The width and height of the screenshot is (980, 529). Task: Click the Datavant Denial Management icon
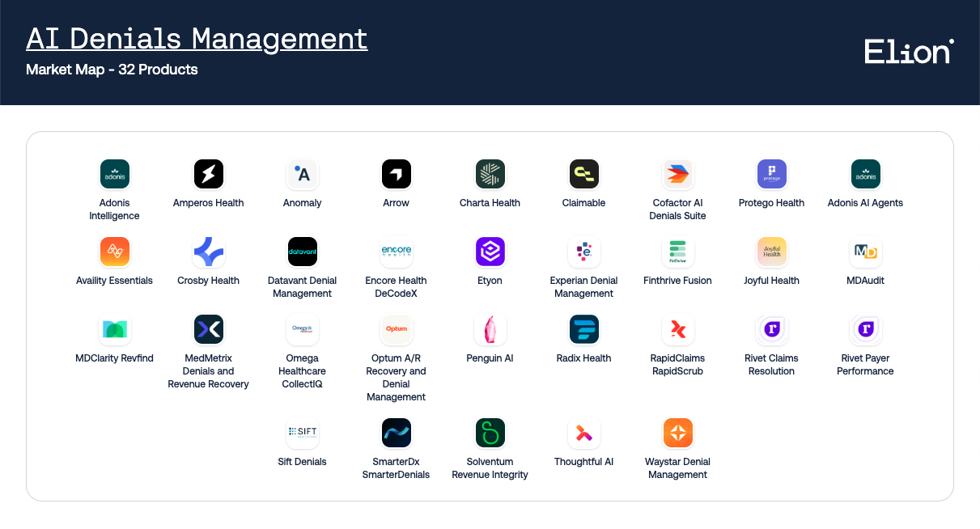coord(302,252)
